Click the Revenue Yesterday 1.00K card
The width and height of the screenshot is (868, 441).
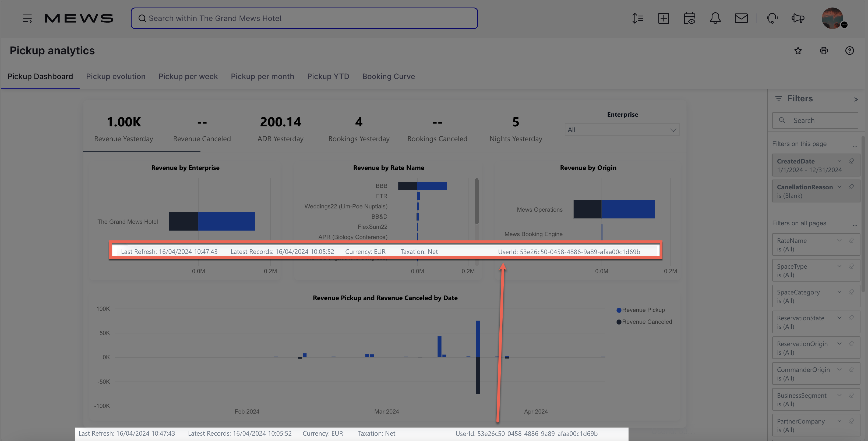(124, 129)
